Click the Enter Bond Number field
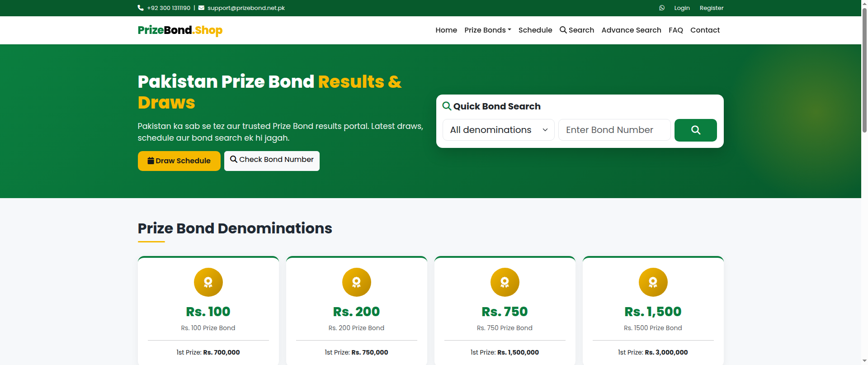This screenshot has height=365, width=868. [614, 130]
